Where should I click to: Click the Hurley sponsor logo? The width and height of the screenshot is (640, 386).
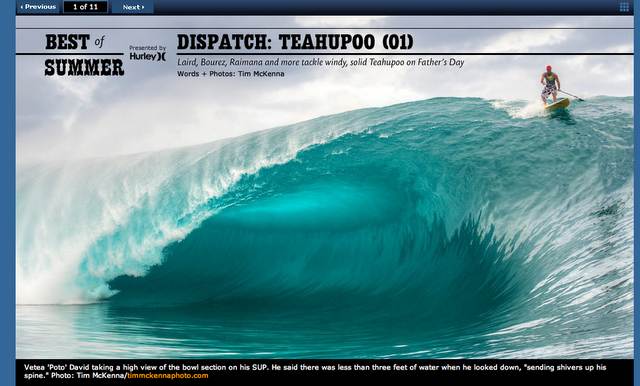[x=148, y=56]
